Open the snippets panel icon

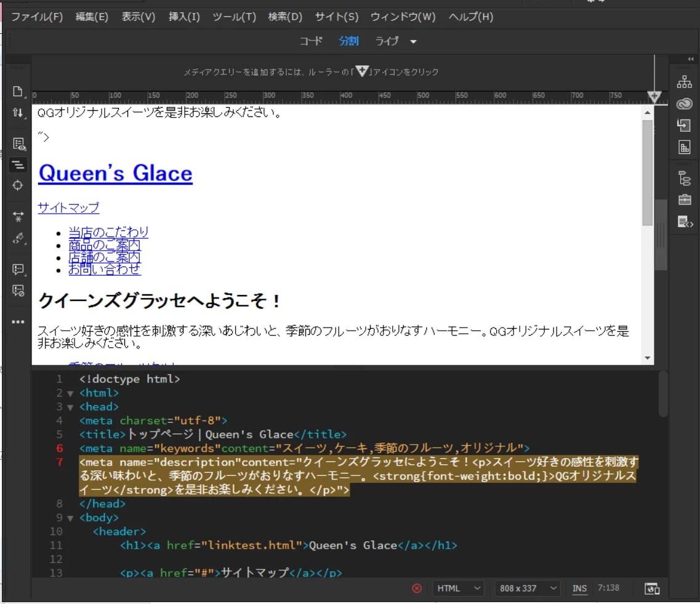click(685, 222)
